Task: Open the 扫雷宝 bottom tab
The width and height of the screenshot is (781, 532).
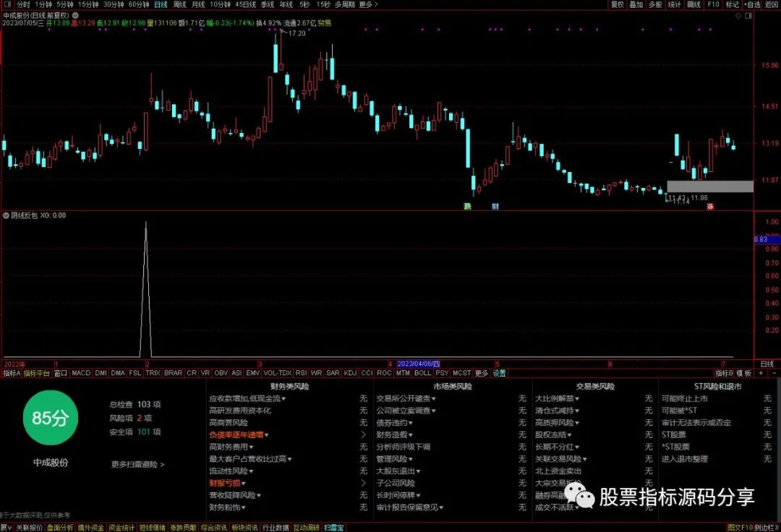Action: (x=333, y=528)
